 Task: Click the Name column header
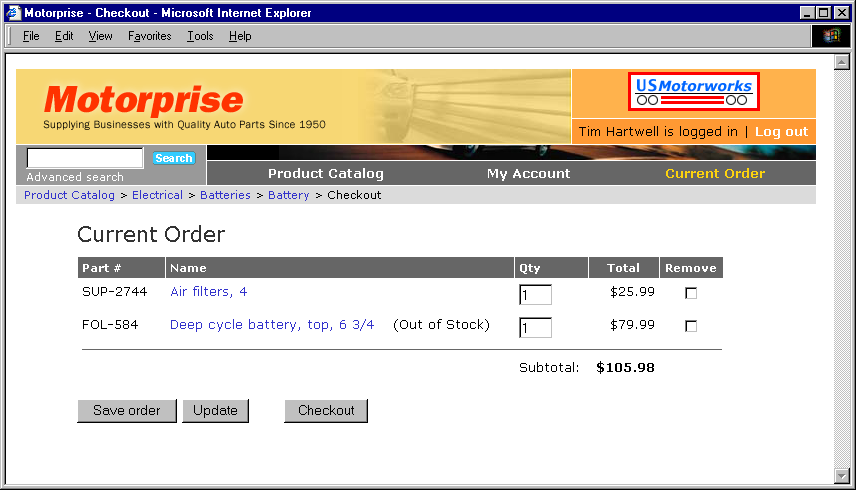[340, 268]
